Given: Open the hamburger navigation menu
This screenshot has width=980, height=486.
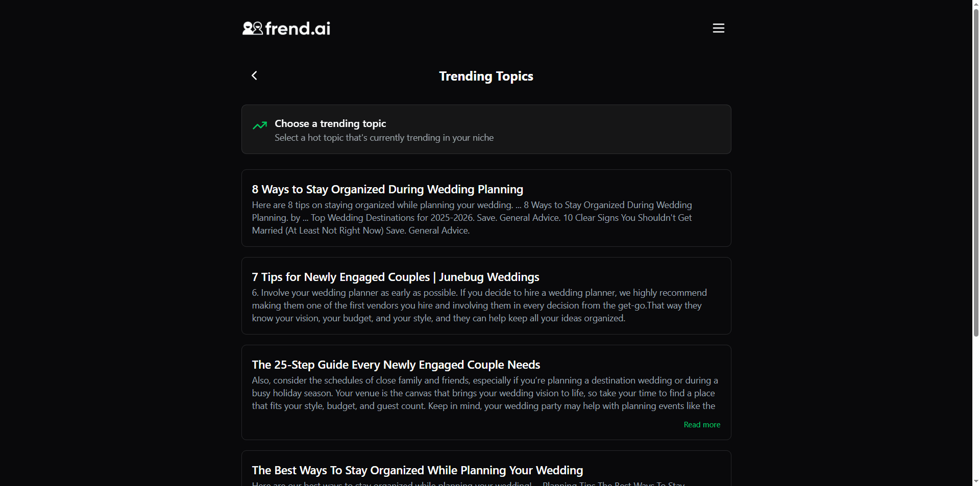Looking at the screenshot, I should (x=718, y=28).
